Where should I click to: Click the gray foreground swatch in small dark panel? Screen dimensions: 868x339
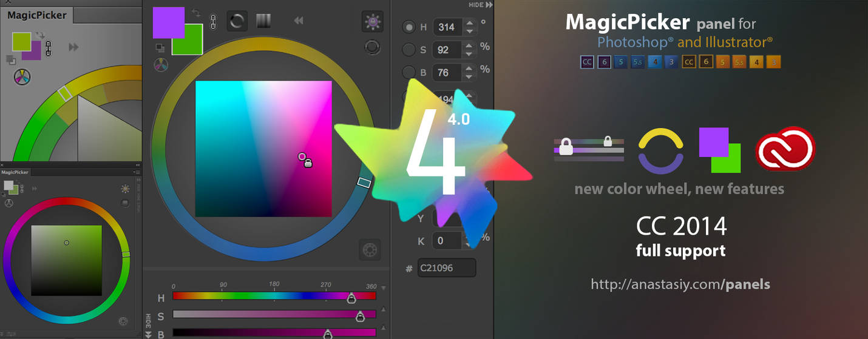tap(8, 185)
